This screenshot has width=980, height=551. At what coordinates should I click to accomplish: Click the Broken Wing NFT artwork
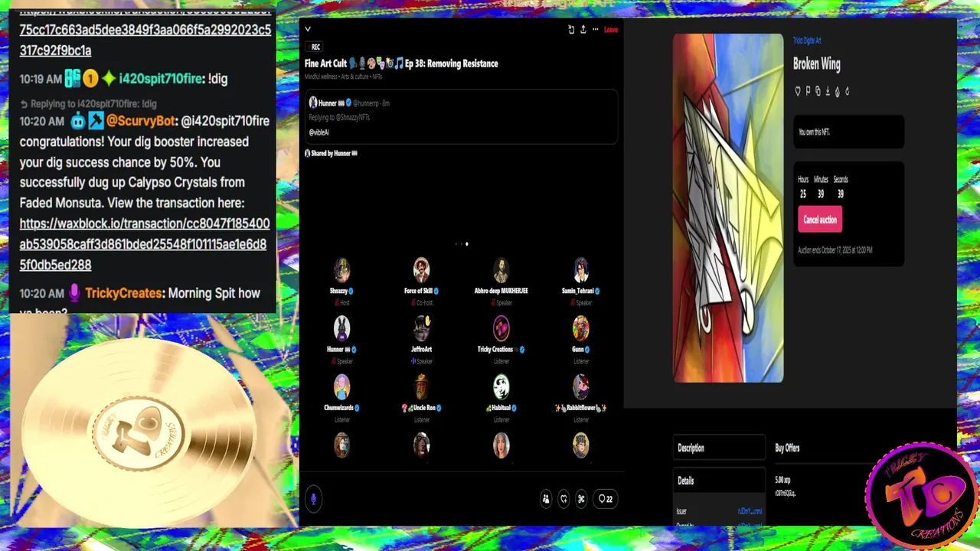click(728, 207)
